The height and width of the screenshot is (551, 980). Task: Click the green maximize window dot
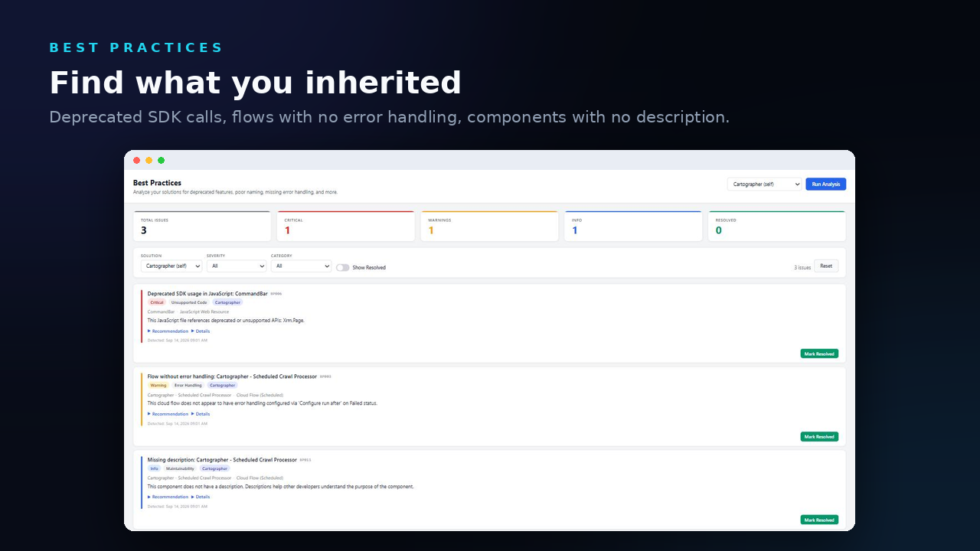click(x=162, y=160)
